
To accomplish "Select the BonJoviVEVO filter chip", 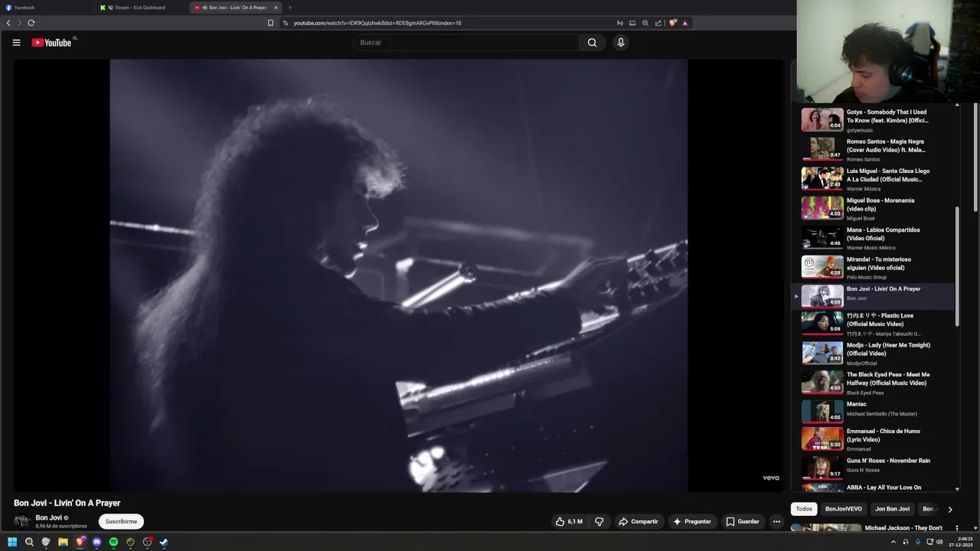I will tap(843, 509).
